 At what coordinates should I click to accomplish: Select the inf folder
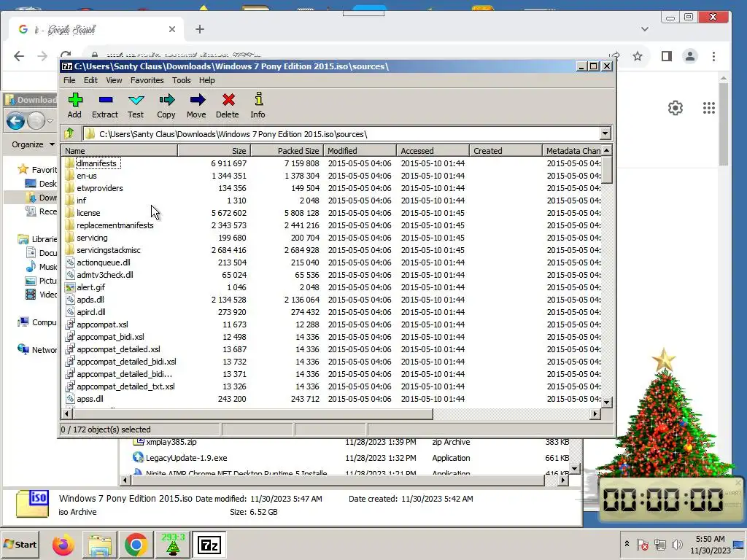pyautogui.click(x=82, y=201)
